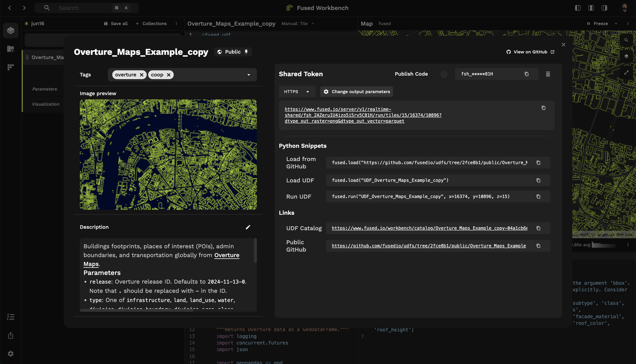Go back with the left arrow

[10, 8]
